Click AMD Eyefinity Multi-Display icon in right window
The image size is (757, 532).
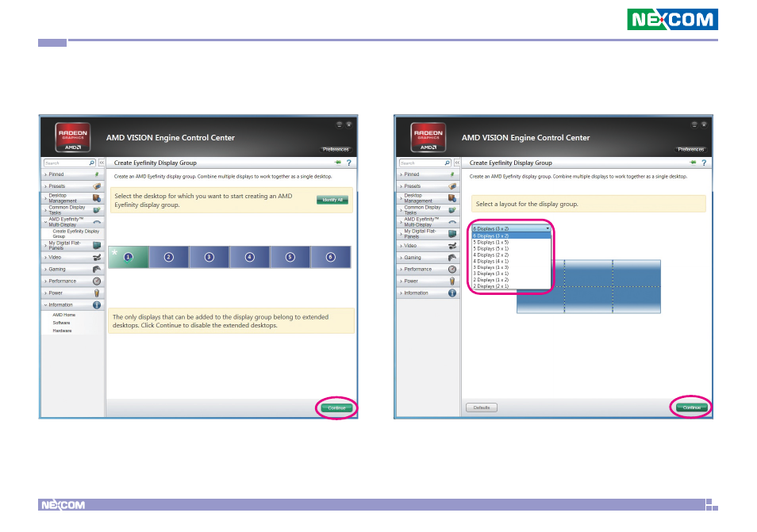tap(452, 222)
